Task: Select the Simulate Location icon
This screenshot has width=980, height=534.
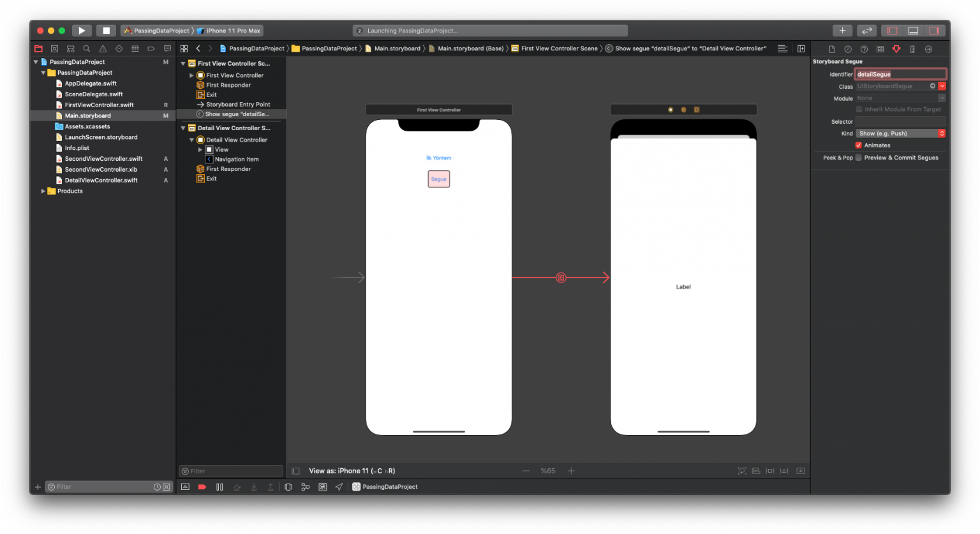Action: [339, 486]
